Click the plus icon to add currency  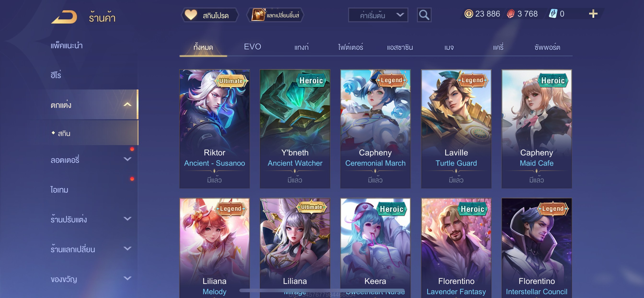tap(593, 14)
